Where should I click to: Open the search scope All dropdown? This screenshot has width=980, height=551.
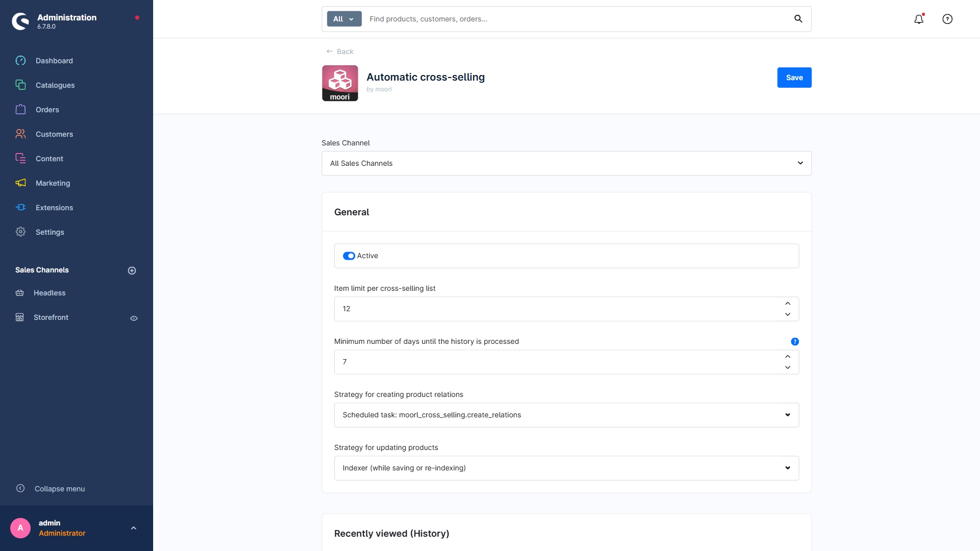[344, 18]
